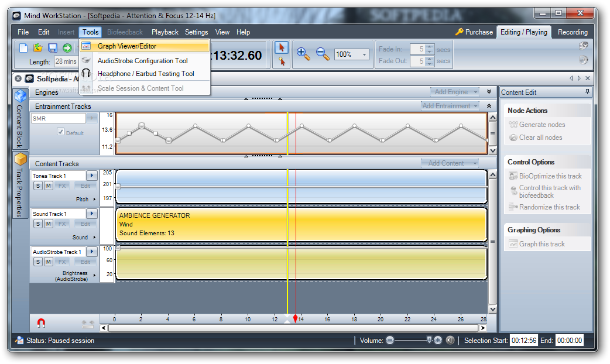Expand the Engines section chevron
610x364 pixels.
[489, 92]
